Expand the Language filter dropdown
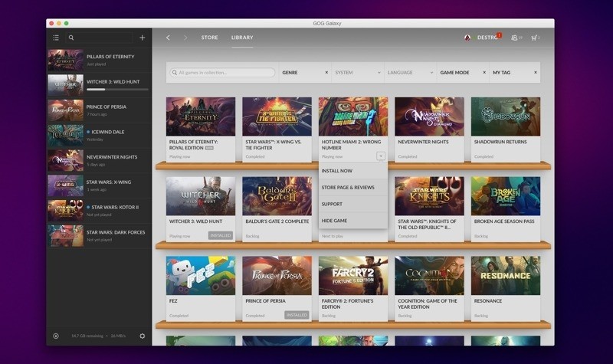This screenshot has width=613, height=364. 410,72
